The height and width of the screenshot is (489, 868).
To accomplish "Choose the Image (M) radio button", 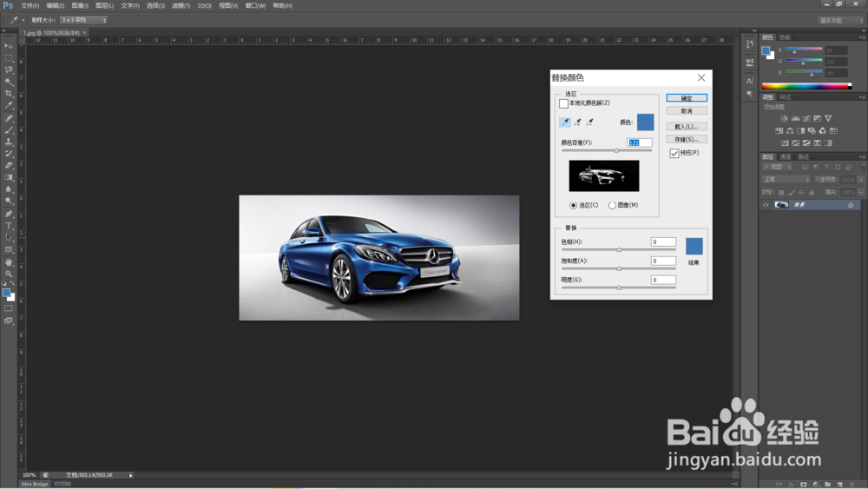I will coord(612,206).
